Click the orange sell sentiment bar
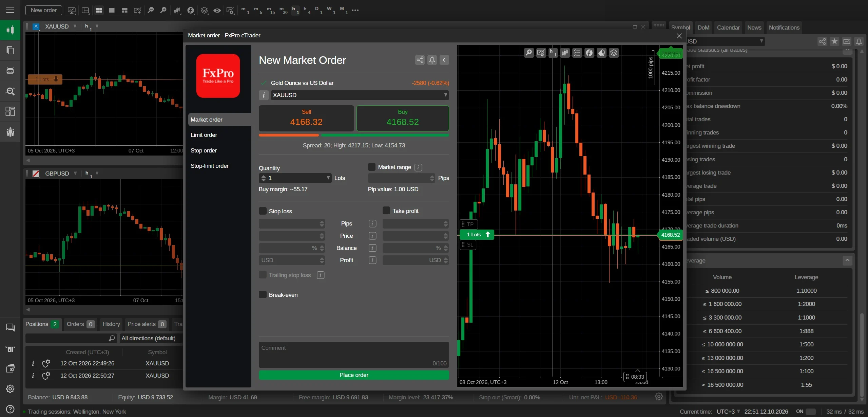The width and height of the screenshot is (868, 417). pyautogui.click(x=289, y=135)
